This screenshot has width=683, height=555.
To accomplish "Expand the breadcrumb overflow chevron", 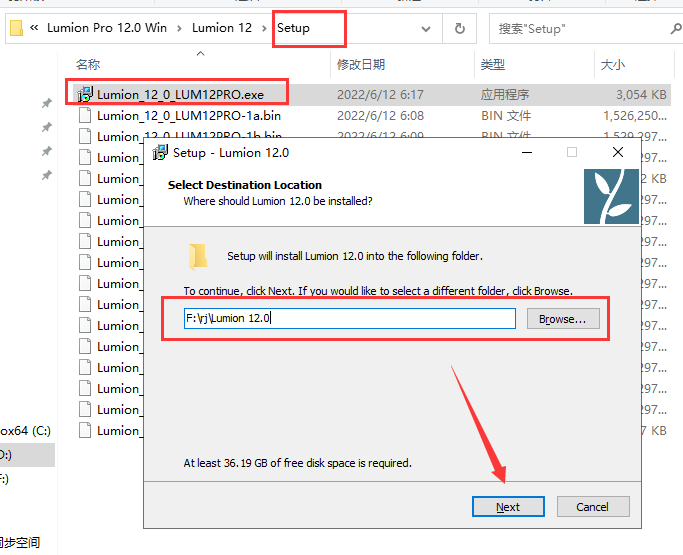I will pyautogui.click(x=36, y=28).
